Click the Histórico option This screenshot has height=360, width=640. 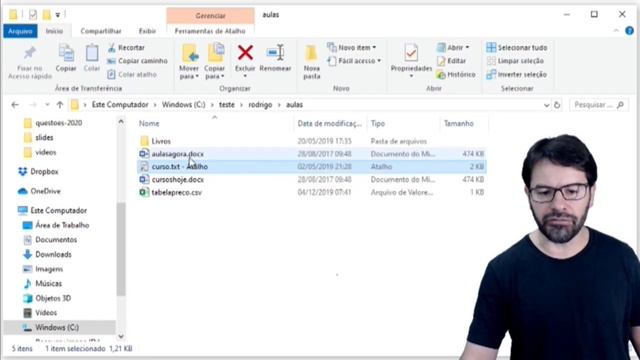pos(456,74)
